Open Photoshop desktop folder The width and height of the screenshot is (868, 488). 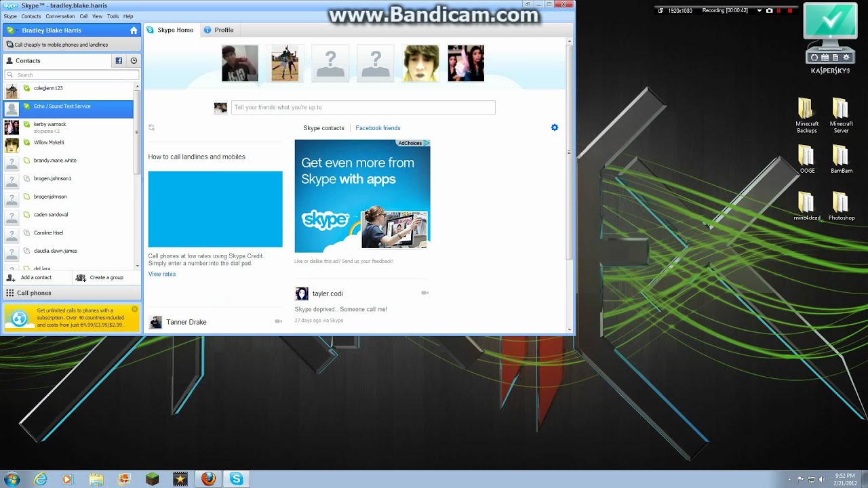point(841,206)
